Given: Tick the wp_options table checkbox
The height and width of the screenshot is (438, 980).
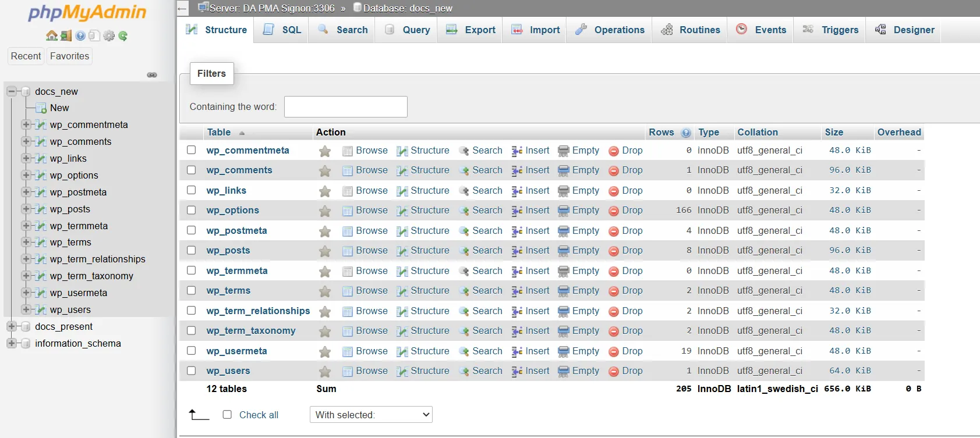Looking at the screenshot, I should pos(192,210).
